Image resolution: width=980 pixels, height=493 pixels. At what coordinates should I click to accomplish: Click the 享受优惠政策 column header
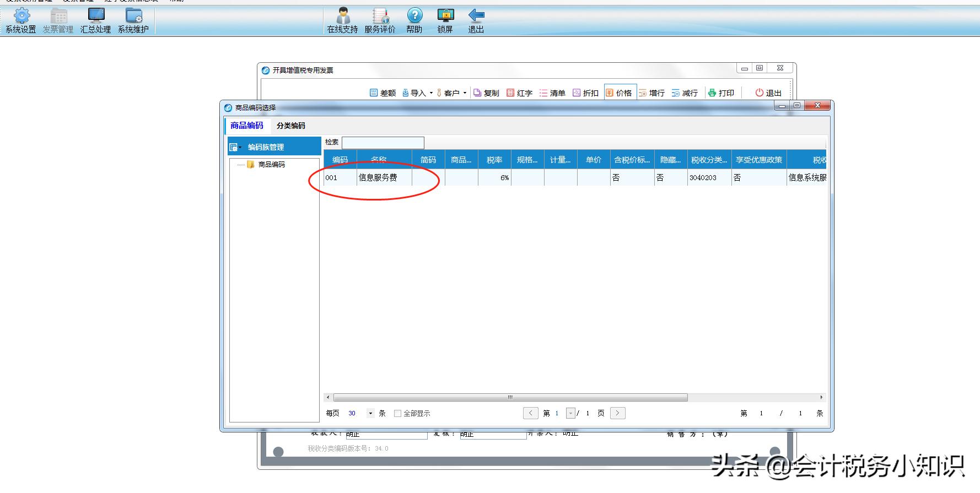(759, 160)
